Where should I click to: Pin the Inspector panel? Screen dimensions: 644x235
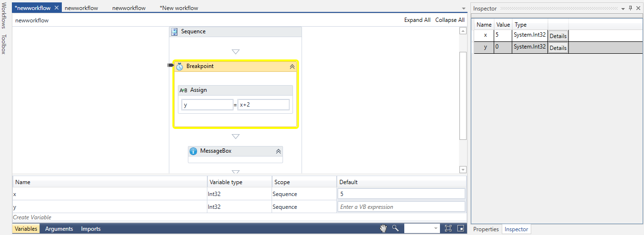click(631, 8)
